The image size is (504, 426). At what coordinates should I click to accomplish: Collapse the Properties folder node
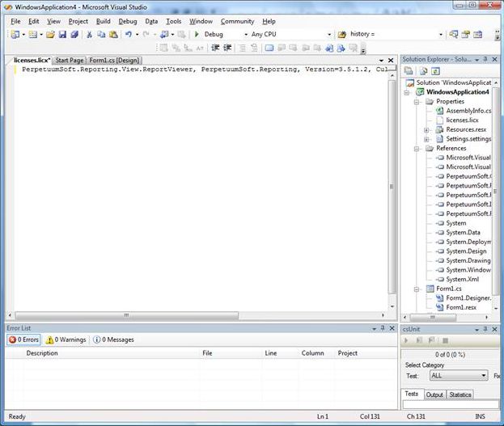[417, 102]
